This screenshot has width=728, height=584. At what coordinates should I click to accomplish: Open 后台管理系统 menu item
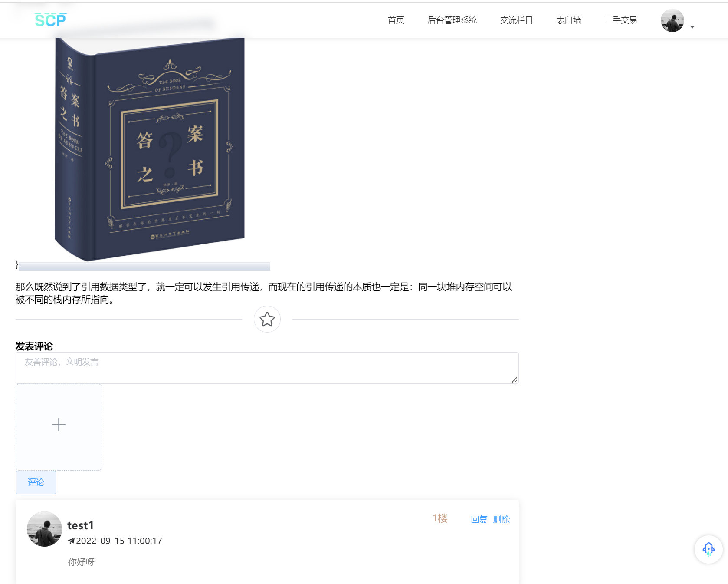[452, 20]
